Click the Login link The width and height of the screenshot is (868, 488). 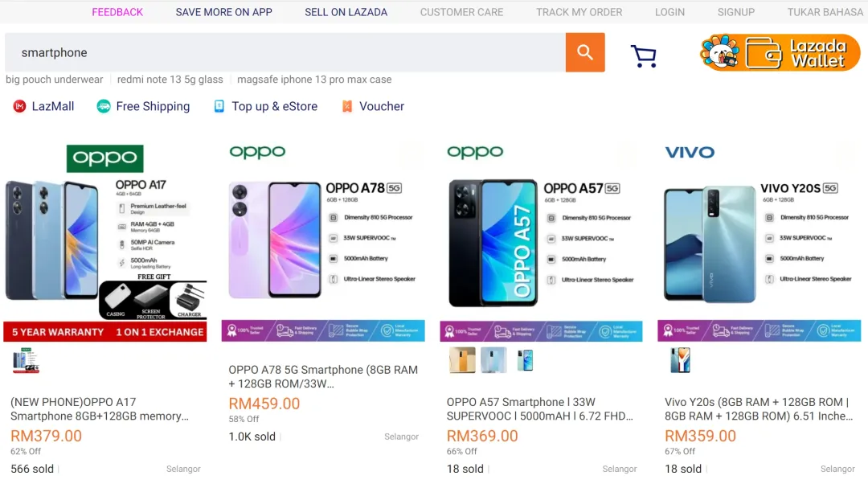[x=669, y=12]
